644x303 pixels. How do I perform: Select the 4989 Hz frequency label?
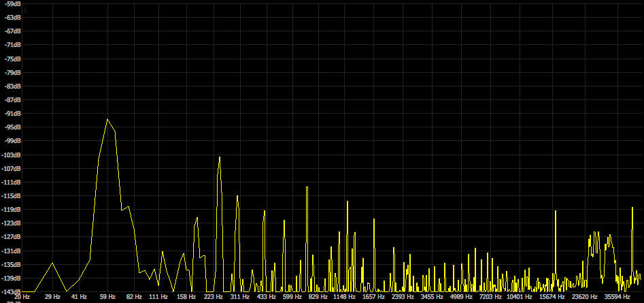pos(461,296)
